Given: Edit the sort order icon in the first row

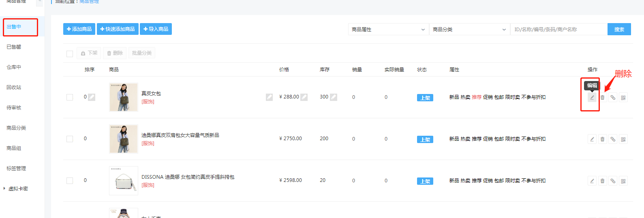Looking at the screenshot, I should coord(92,97).
